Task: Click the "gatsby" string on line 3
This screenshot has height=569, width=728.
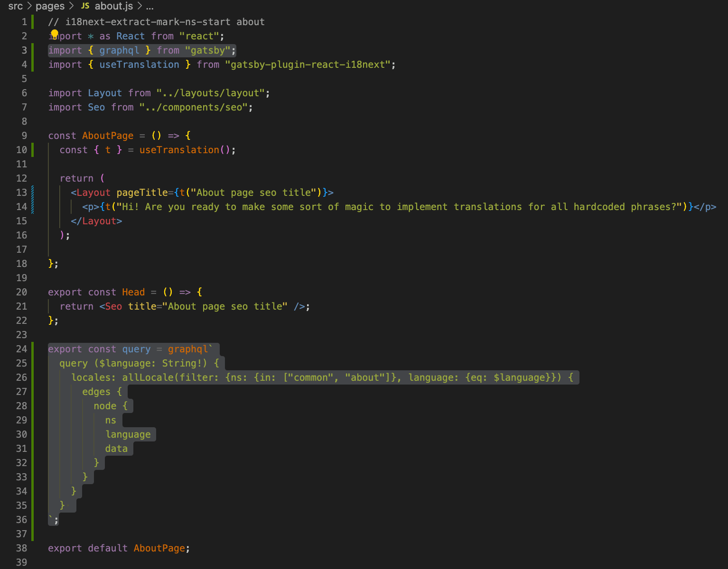Action: (x=208, y=50)
